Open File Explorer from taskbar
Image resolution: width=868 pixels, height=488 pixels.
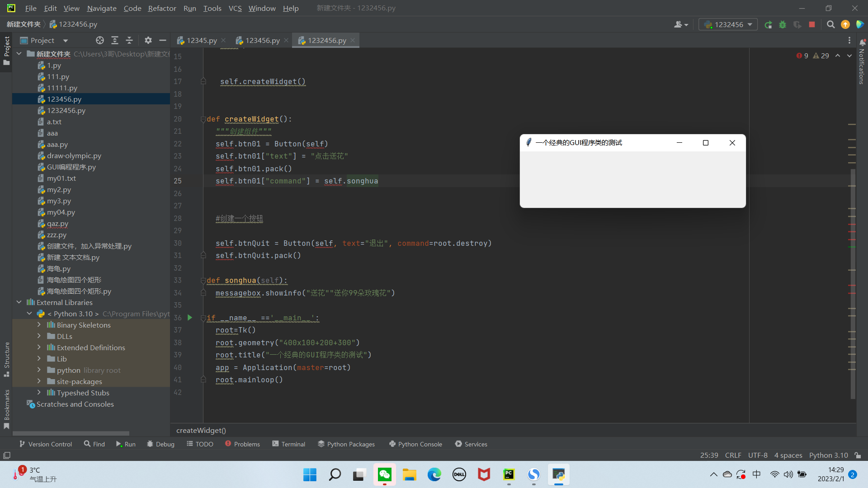point(410,474)
